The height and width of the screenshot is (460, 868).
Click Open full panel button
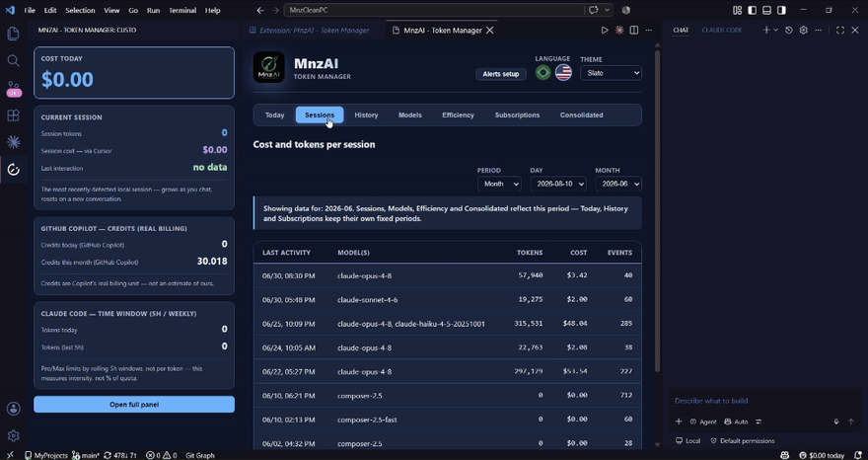(x=134, y=404)
